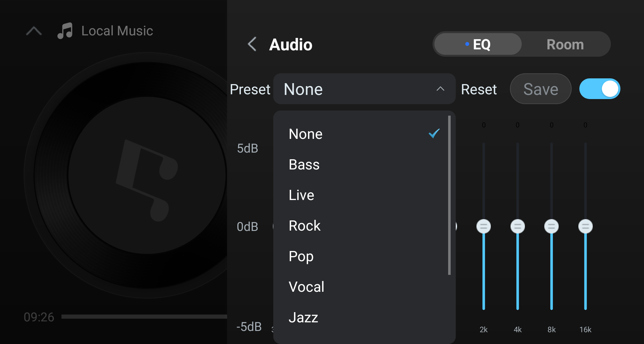The height and width of the screenshot is (344, 644).
Task: Click the 16k frequency slider handle
Action: [585, 226]
